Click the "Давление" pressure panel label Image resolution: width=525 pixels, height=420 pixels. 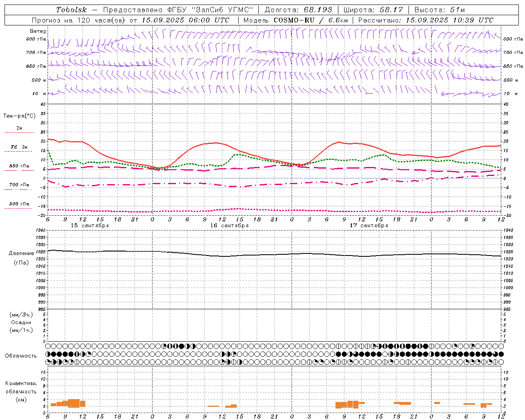pos(21,253)
